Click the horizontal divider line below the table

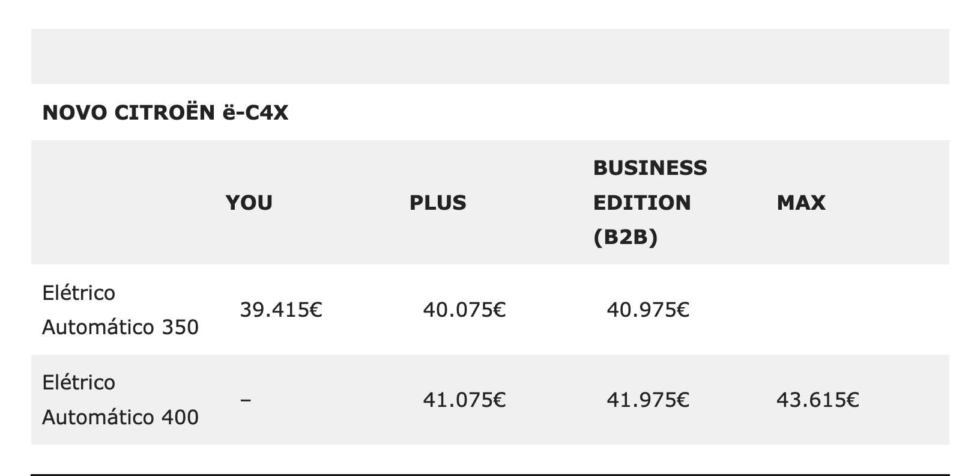click(490, 475)
